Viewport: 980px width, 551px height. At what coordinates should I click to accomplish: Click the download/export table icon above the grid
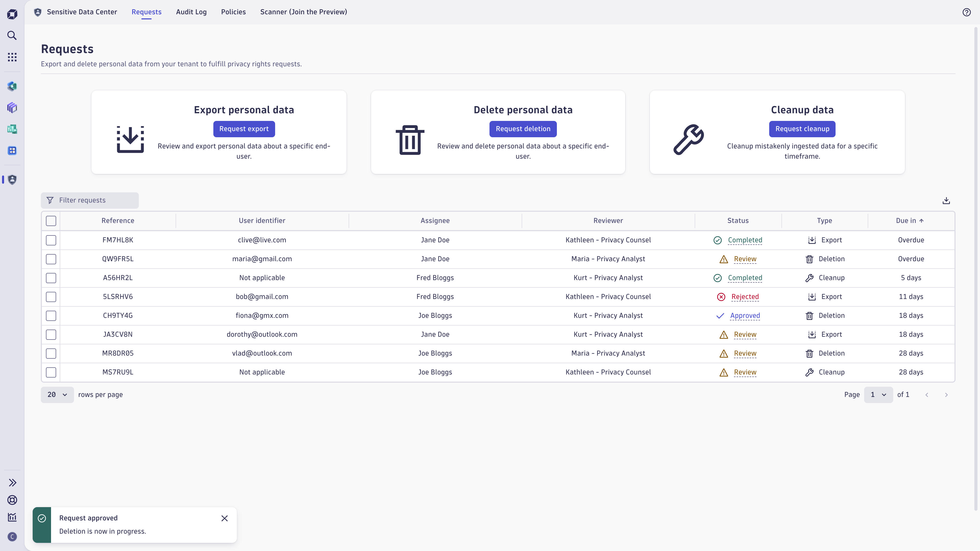tap(946, 201)
